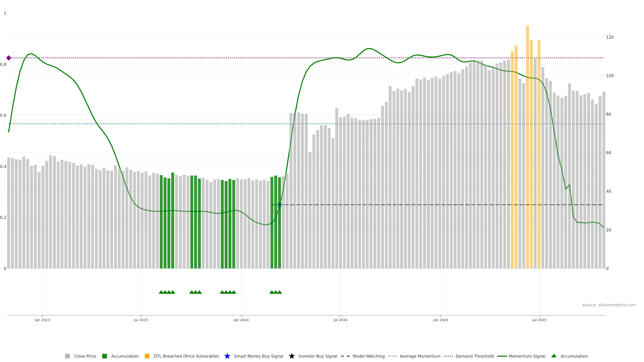Viewport: 644px width, 362px height.
Task: Click the black Investor Buy Signal star
Action: pos(291,356)
